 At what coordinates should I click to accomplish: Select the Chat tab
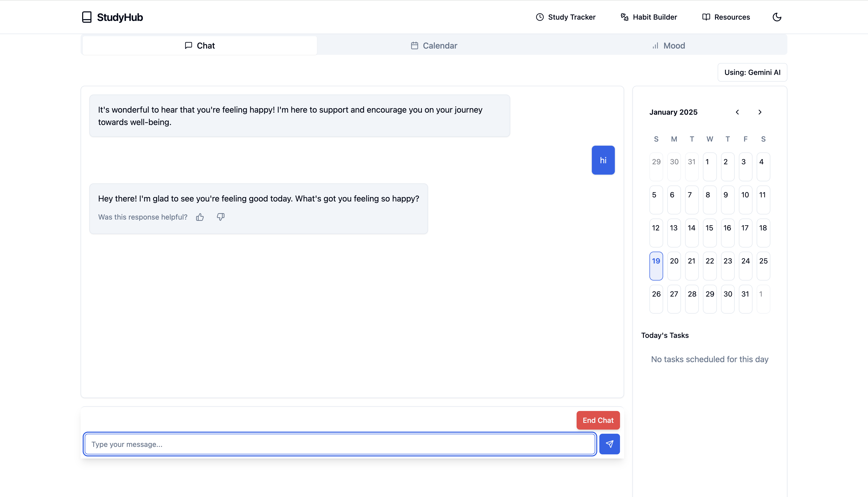coord(200,46)
